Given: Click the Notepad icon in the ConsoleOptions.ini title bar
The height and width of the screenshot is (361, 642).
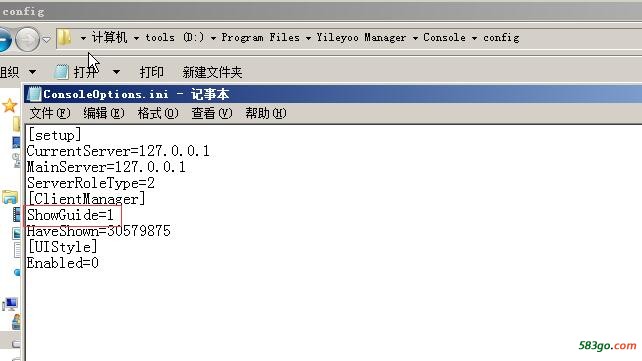Looking at the screenshot, I should 34,94.
